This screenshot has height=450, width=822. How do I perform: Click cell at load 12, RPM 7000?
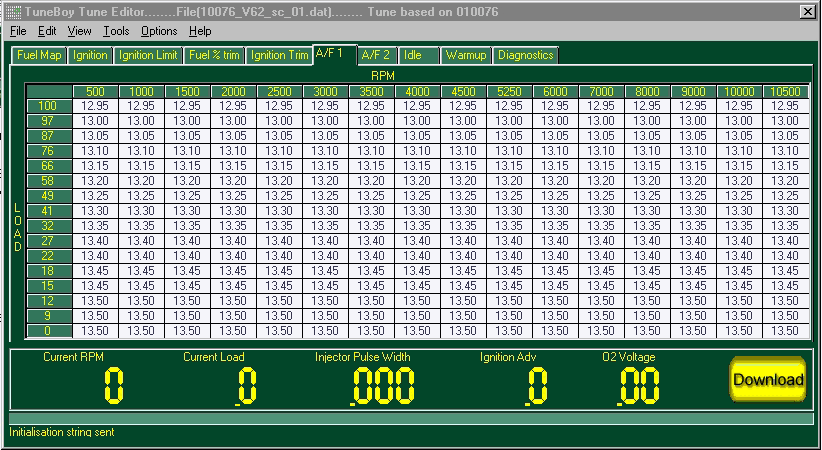601,301
